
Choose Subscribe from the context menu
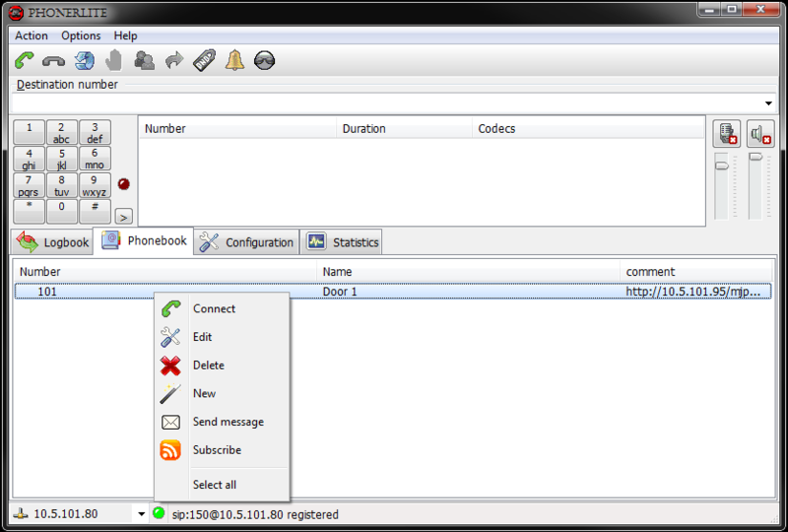[x=222, y=449]
